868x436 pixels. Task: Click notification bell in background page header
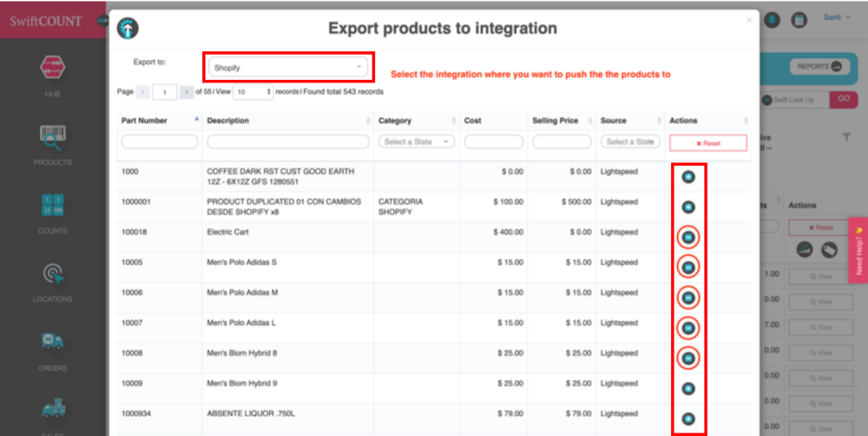[772, 21]
